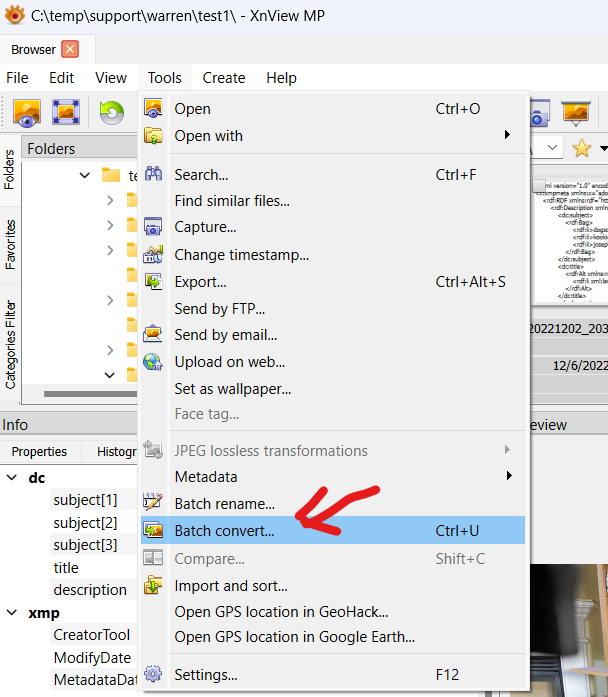Click the View image toolbar icon with eye

point(27,112)
